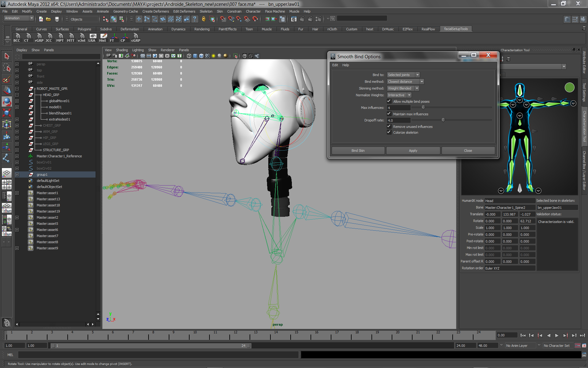Click the save scene icon
Image resolution: width=588 pixels, height=368 pixels.
click(57, 19)
